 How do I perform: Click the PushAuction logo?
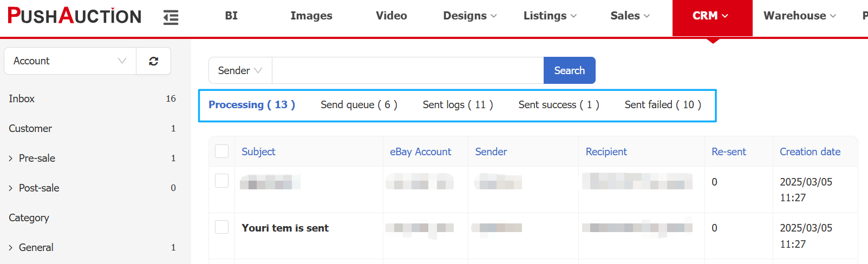tap(75, 16)
